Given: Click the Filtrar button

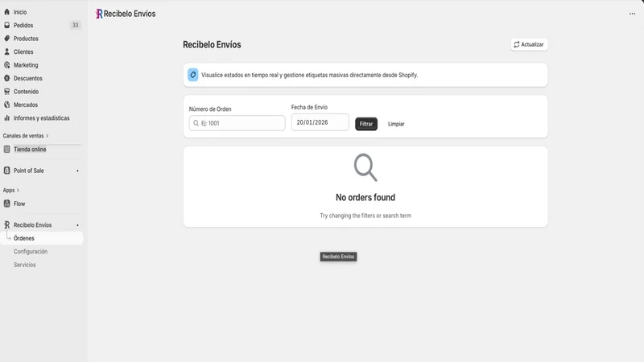Looking at the screenshot, I should (x=366, y=124).
